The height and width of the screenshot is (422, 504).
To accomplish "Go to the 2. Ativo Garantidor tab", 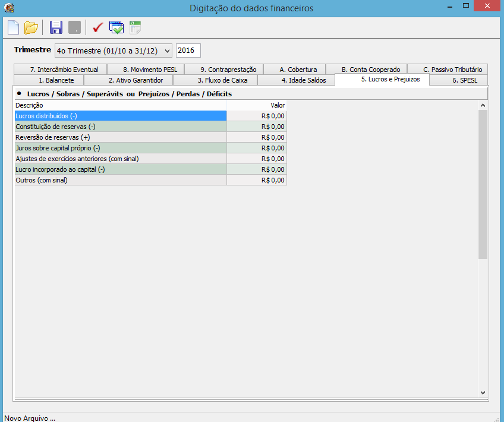I will 128,80.
